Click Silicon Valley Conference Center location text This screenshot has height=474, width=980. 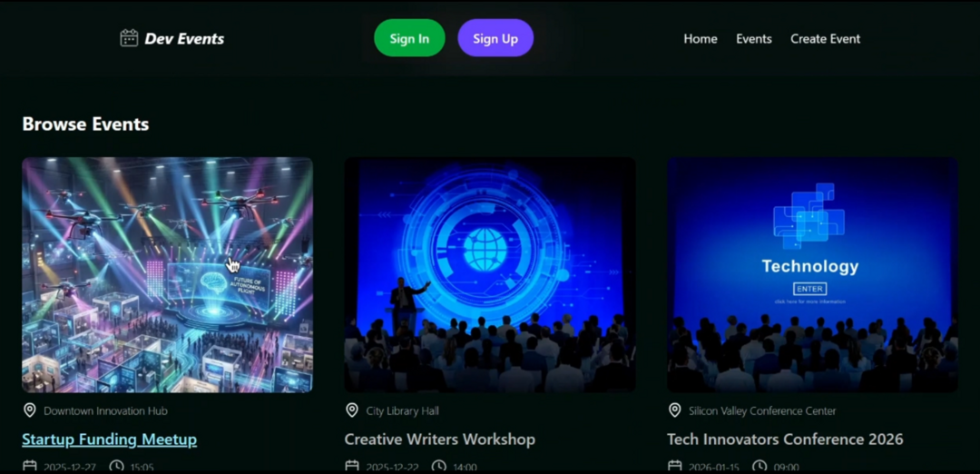click(762, 410)
